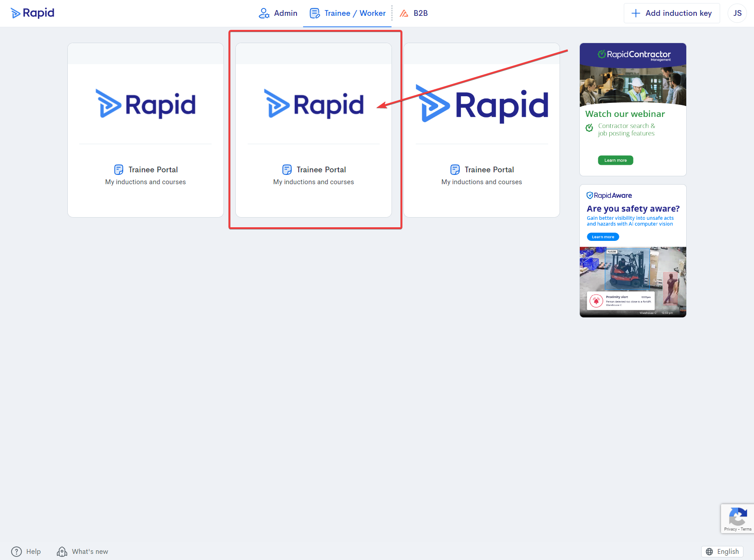Click Learn more on the RapidContractor ad
Screen dimensions: 754x560
tap(615, 160)
